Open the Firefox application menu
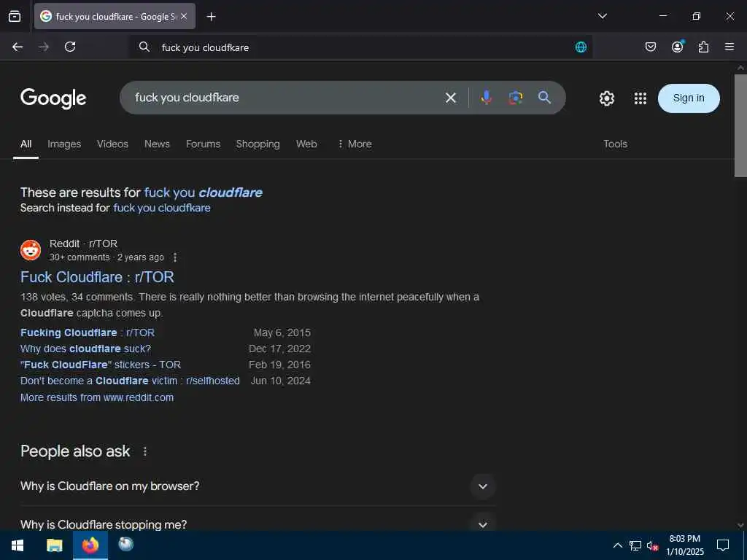 click(x=729, y=47)
